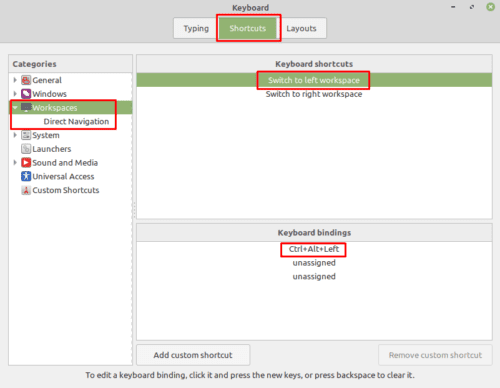
Task: Select the Ctrl+Alt+Left keyboard binding
Action: tap(314, 249)
